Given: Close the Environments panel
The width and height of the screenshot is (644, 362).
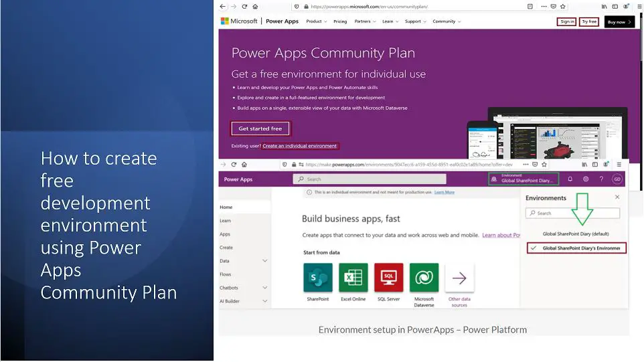Looking at the screenshot, I should point(617,197).
